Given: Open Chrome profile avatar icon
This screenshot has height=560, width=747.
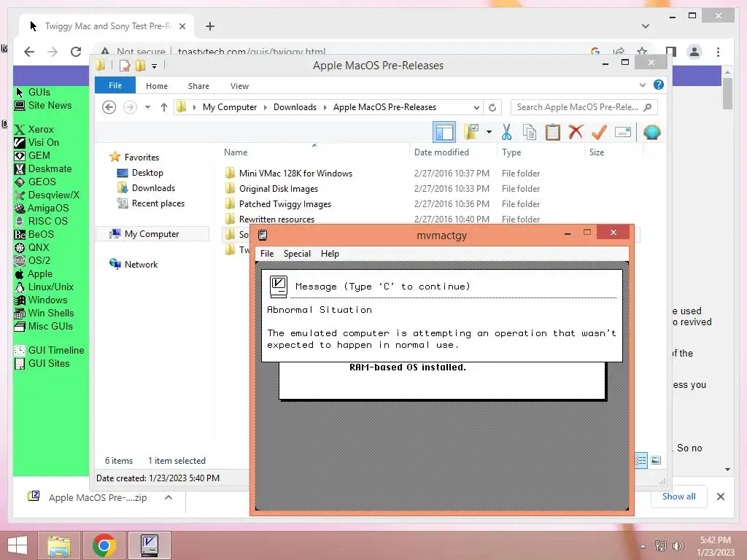Looking at the screenshot, I should click(x=694, y=52).
